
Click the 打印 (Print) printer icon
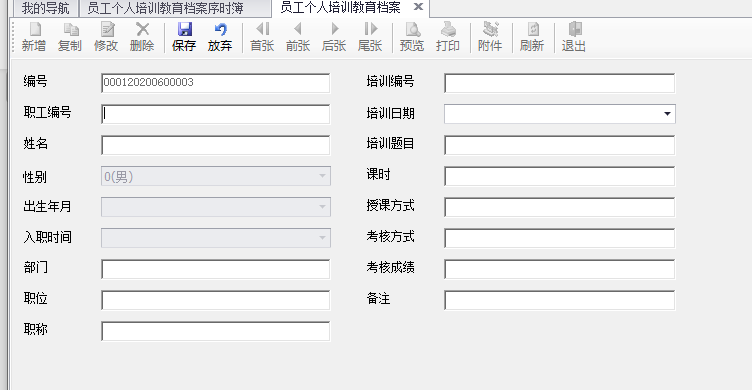pyautogui.click(x=448, y=29)
